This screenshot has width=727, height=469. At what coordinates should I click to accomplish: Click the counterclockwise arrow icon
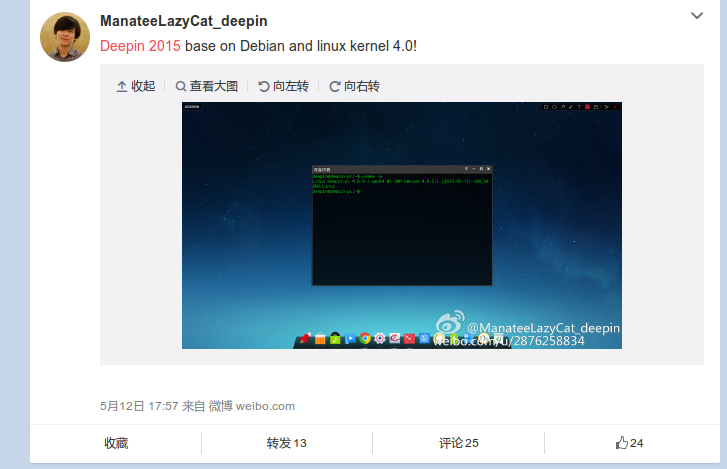(264, 86)
